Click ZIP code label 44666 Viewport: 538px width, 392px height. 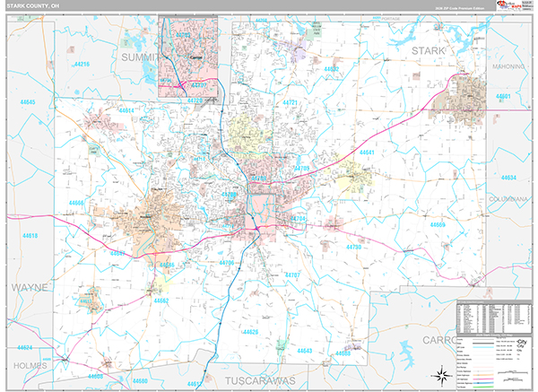point(76,203)
